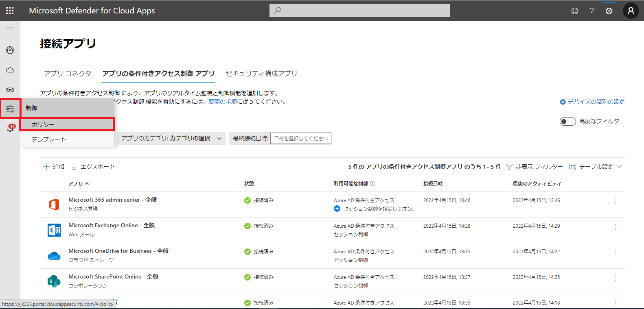Open Microsoft Exchange Online - 全般 app link

click(x=112, y=225)
